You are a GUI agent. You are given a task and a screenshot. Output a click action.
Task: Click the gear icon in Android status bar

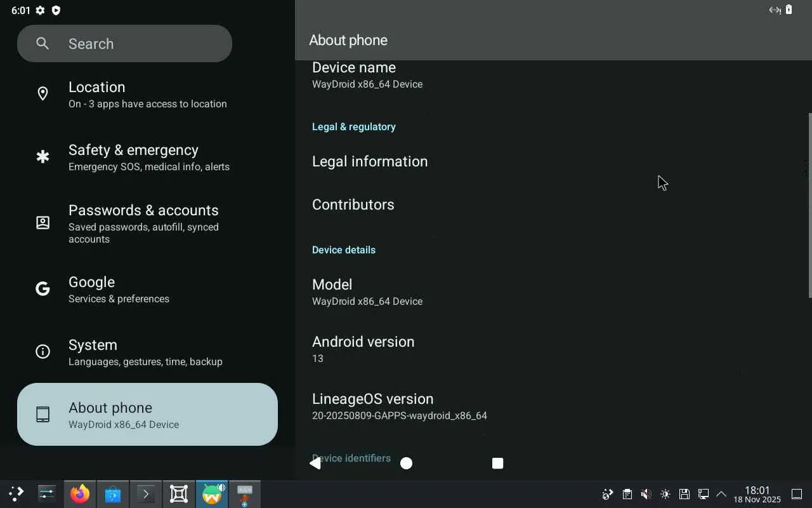41,11
